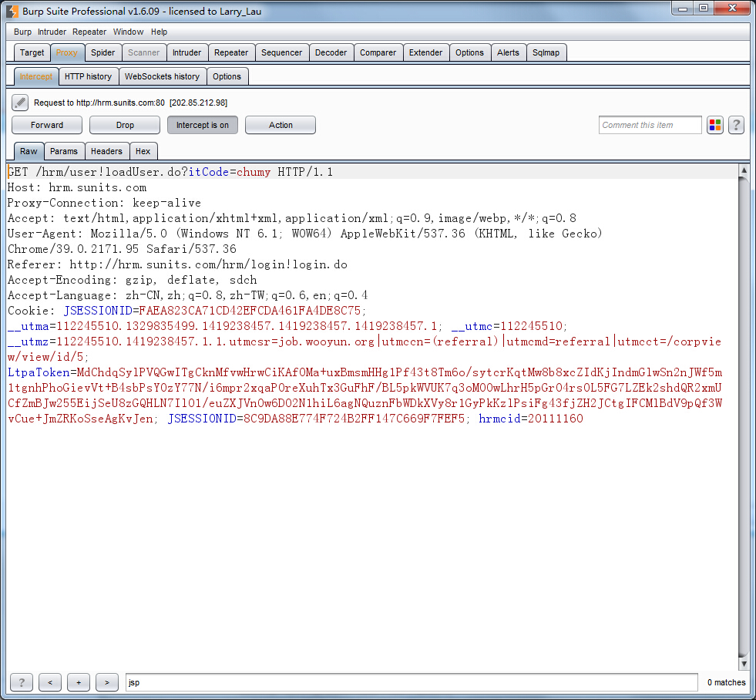The height and width of the screenshot is (700, 756).
Task: Click the itCode parameter in request line
Action: [208, 172]
